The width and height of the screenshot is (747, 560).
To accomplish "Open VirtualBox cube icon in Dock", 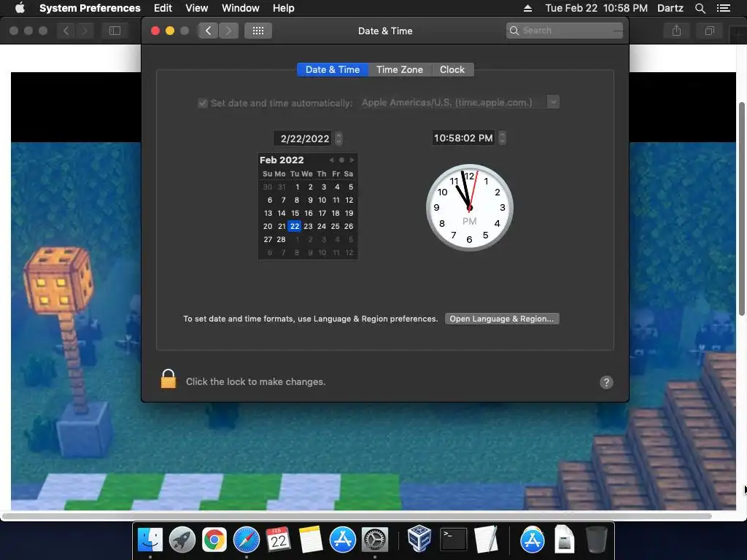I will click(x=419, y=539).
